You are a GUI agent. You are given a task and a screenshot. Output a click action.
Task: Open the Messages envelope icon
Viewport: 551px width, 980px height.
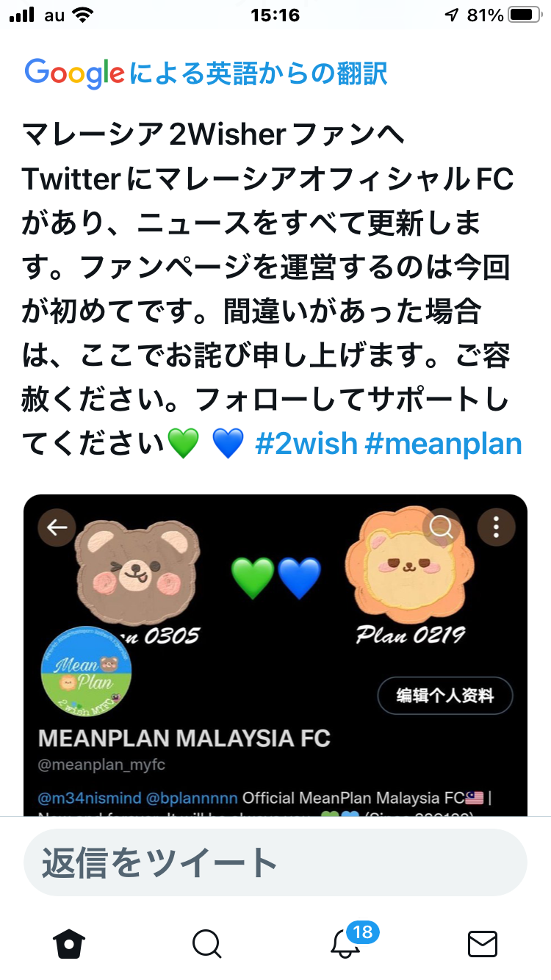click(x=483, y=943)
